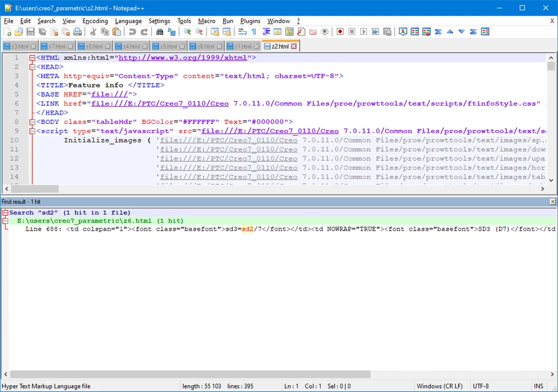Click the editor horizontal scrollbar thumb

35,189
